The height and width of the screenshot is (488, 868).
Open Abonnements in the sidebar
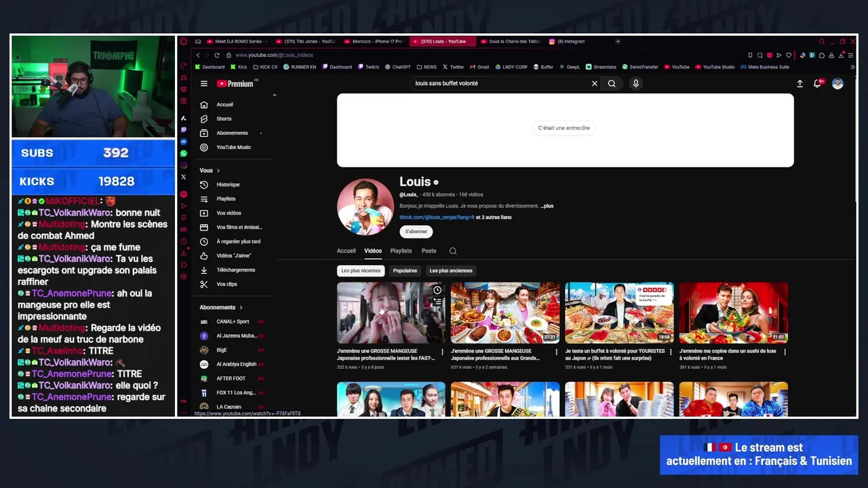tap(232, 133)
